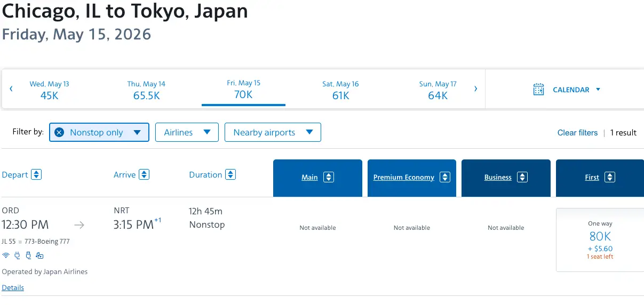Select the 80K + $5.60 First fare
This screenshot has width=644, height=305.
click(600, 239)
